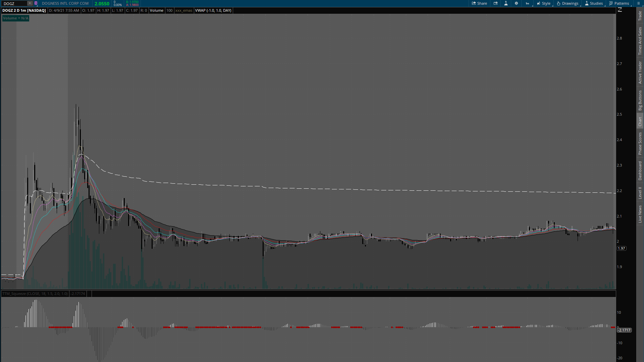Open the Drawings menu
This screenshot has height=362, width=644.
tap(568, 3)
